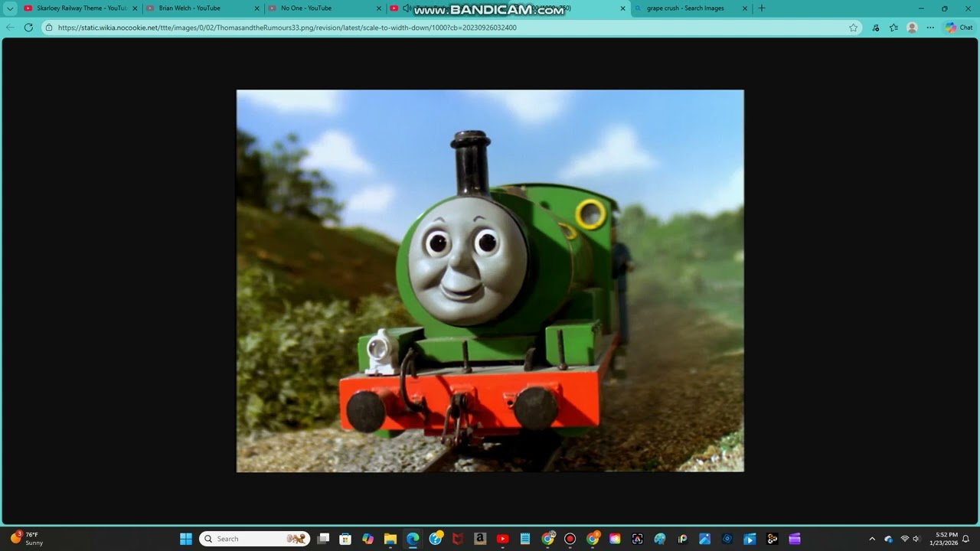Add this page to favorites

pyautogui.click(x=853, y=28)
